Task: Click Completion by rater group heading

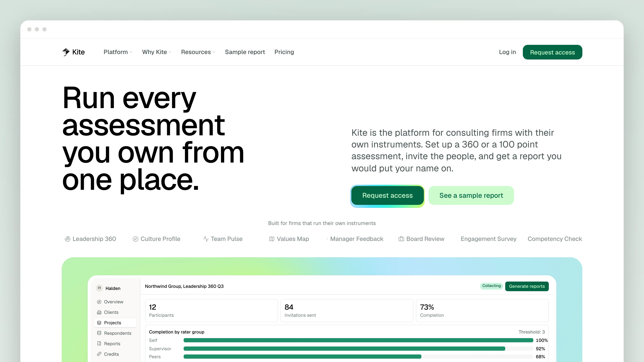Action: pyautogui.click(x=177, y=332)
